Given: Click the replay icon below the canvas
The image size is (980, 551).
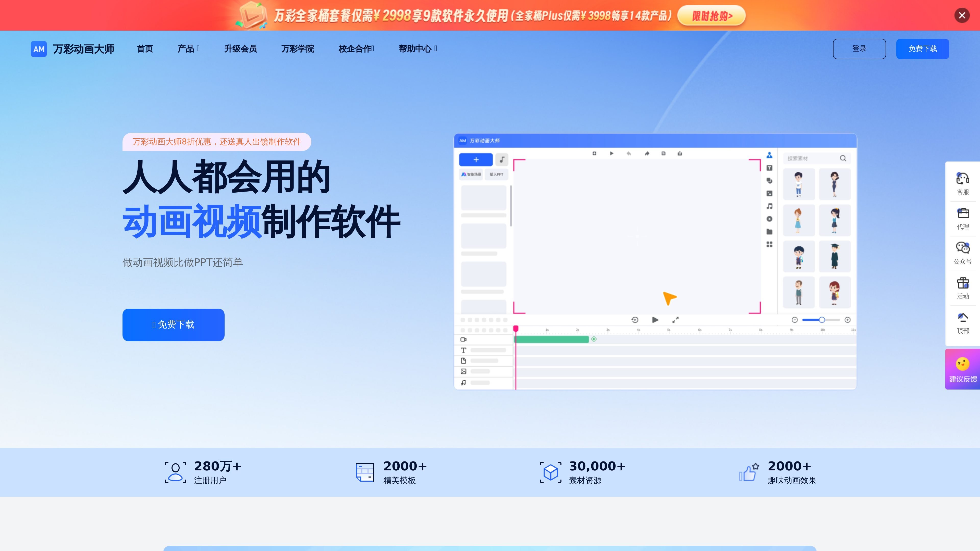Looking at the screenshot, I should point(634,320).
